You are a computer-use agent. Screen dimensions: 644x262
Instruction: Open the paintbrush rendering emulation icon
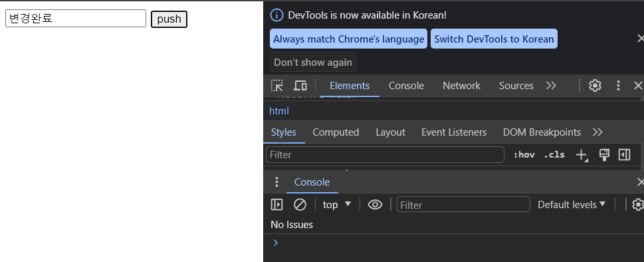pos(603,155)
